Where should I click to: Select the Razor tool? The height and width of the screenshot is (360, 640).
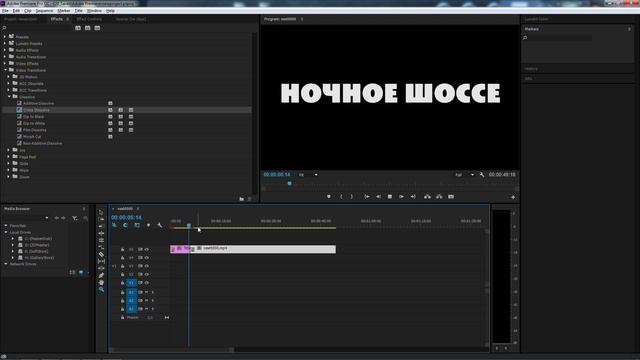pos(101,254)
